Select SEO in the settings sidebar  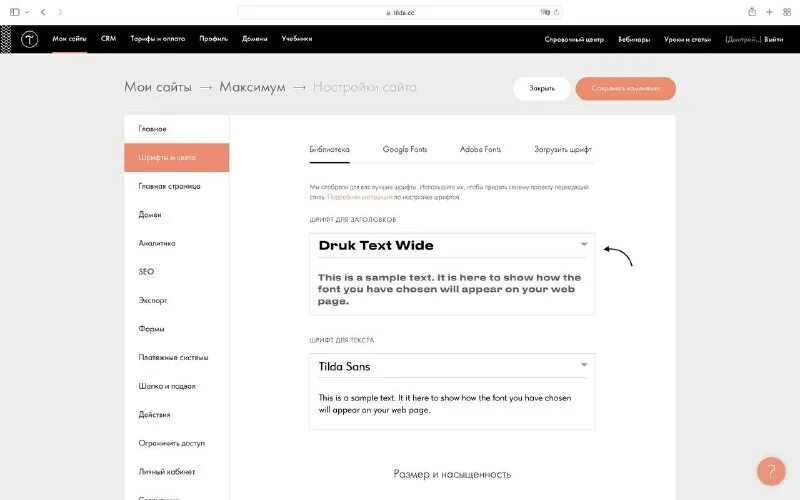[177, 272]
